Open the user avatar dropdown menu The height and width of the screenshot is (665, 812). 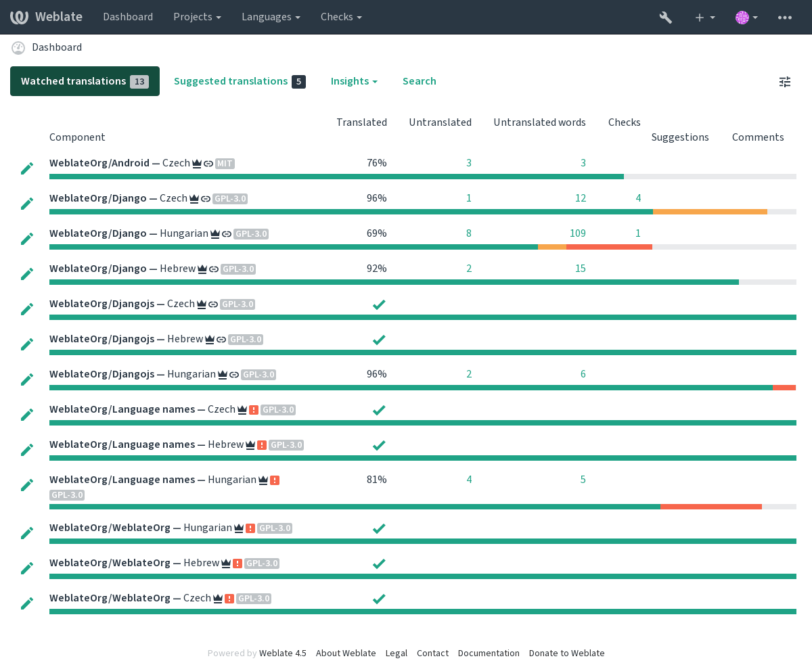point(746,18)
